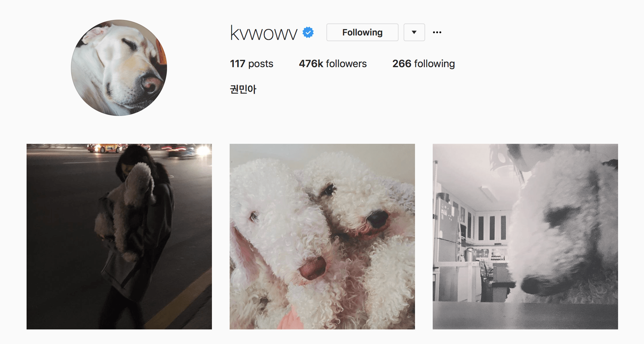Click the number 476k in the stats

click(x=311, y=64)
